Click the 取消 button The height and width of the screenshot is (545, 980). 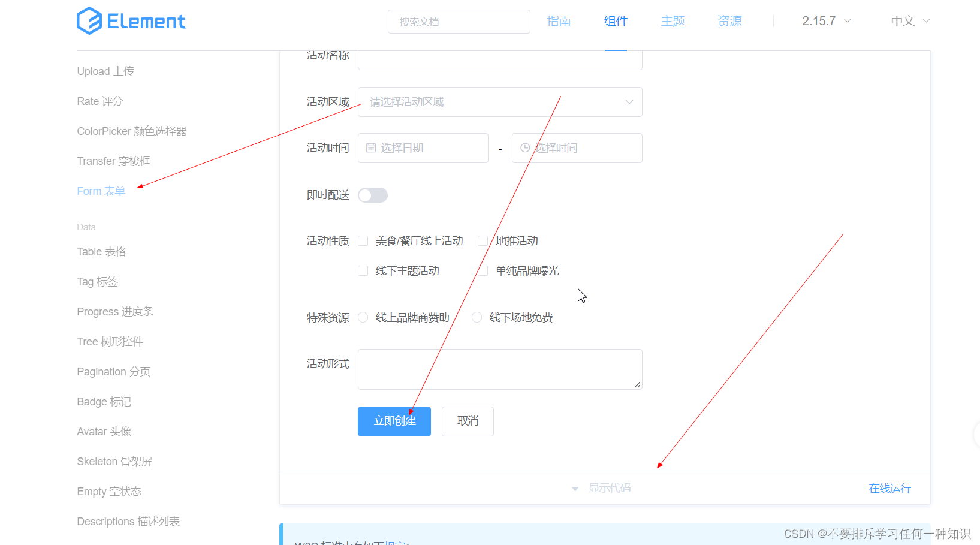468,421
